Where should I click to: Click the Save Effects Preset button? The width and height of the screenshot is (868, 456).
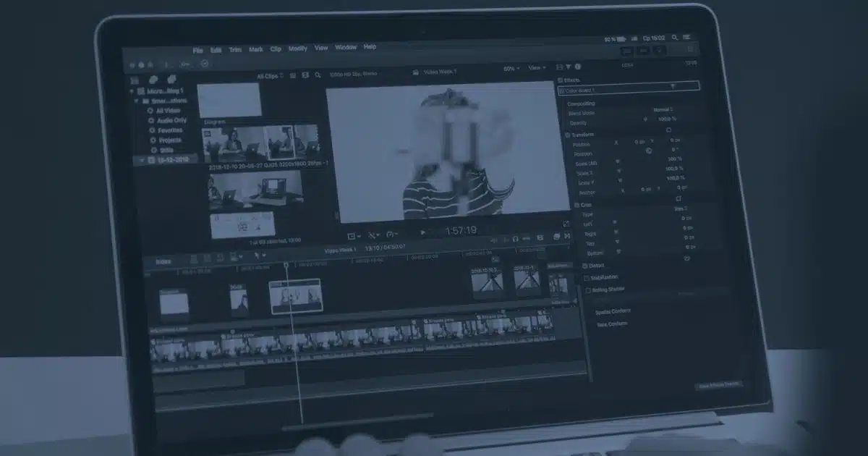[x=718, y=385]
